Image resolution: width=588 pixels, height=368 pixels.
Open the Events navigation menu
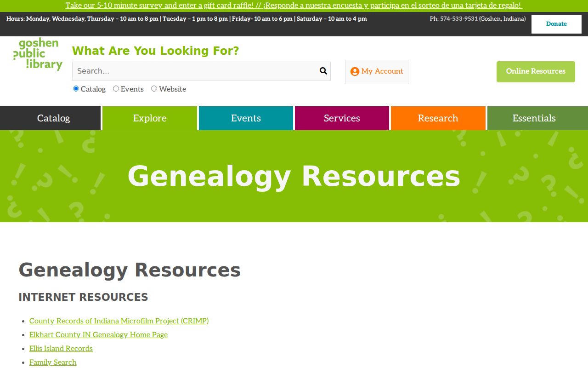point(246,118)
